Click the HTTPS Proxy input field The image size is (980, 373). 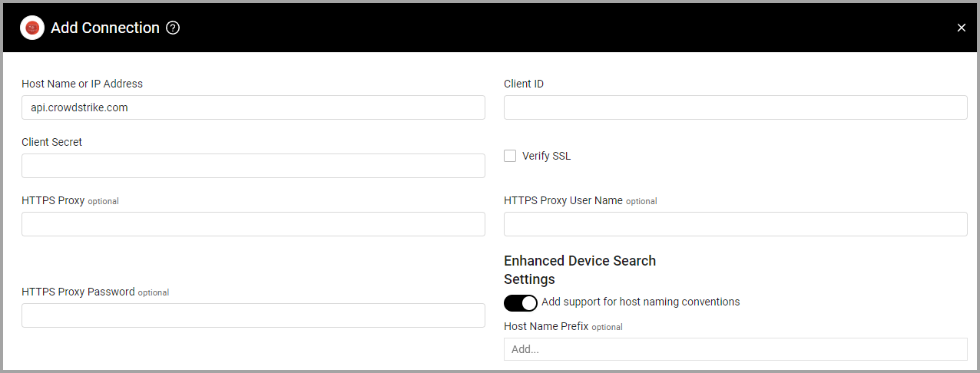253,224
